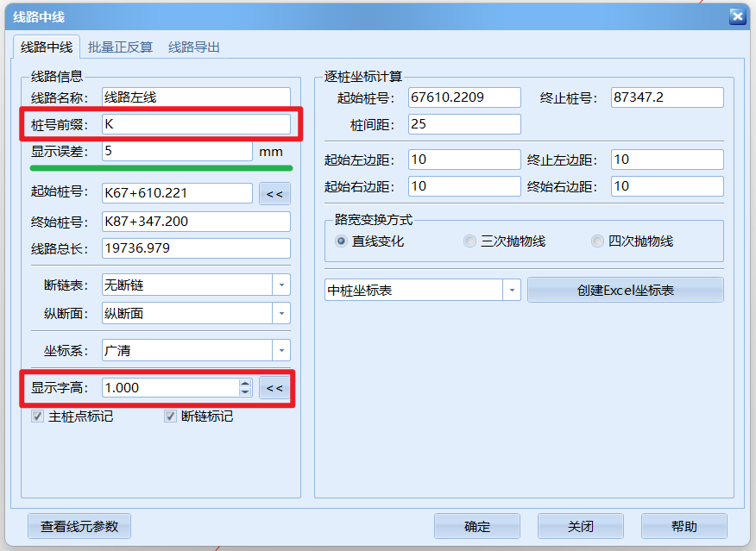Click the 创建Excel坐标表 button

click(625, 291)
